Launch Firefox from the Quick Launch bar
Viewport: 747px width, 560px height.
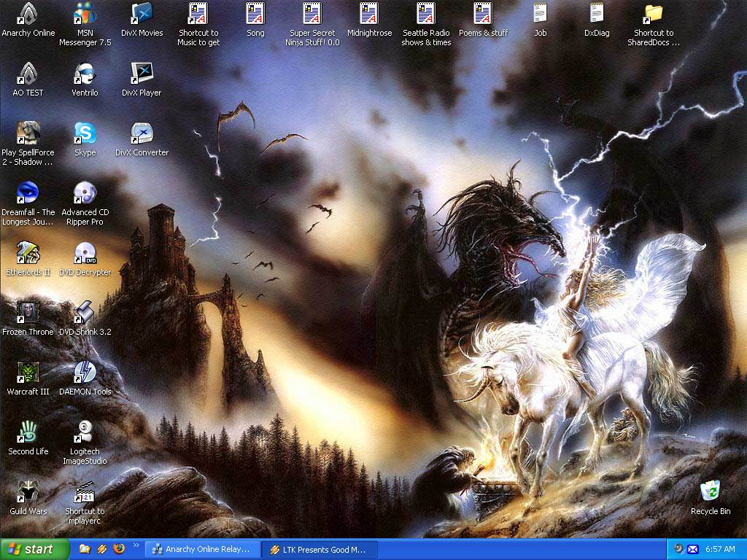pyautogui.click(x=119, y=549)
